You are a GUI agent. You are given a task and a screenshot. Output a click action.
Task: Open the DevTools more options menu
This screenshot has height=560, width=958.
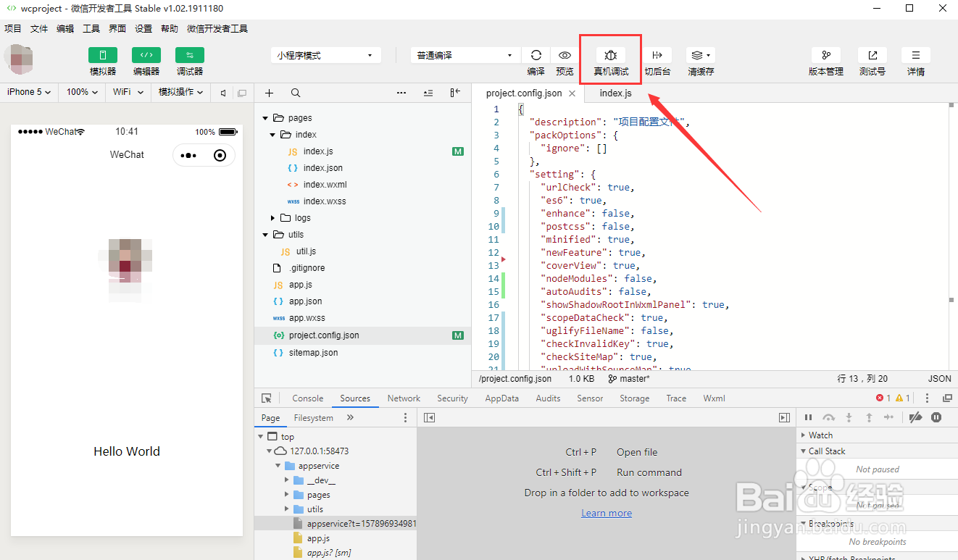click(928, 398)
